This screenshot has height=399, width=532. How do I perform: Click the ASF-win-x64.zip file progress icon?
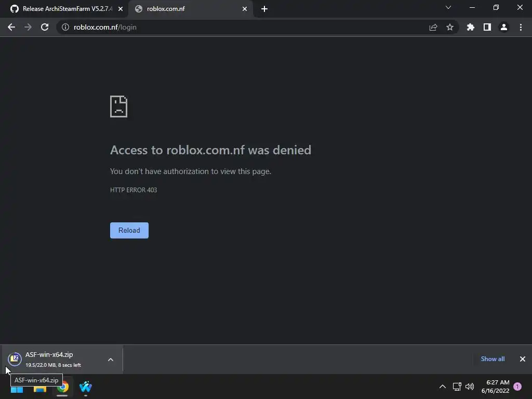(15, 359)
